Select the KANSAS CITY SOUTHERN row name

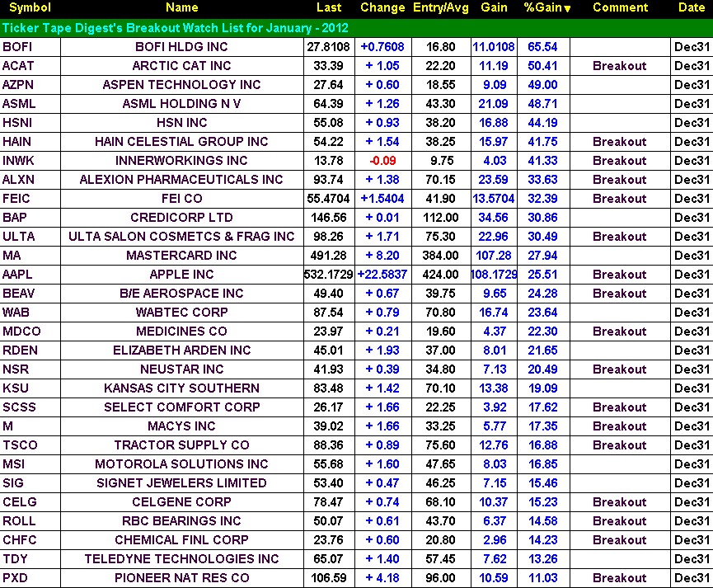[181, 388]
